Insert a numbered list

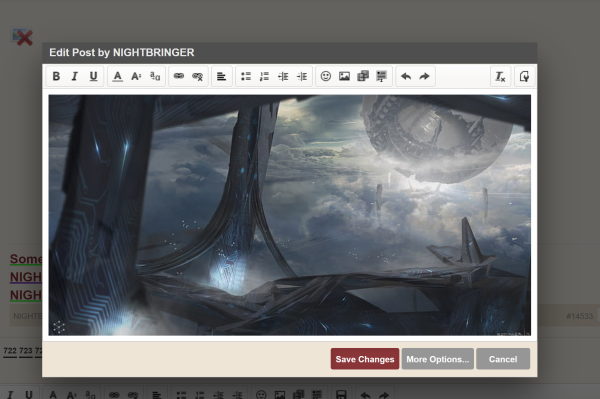click(x=264, y=77)
